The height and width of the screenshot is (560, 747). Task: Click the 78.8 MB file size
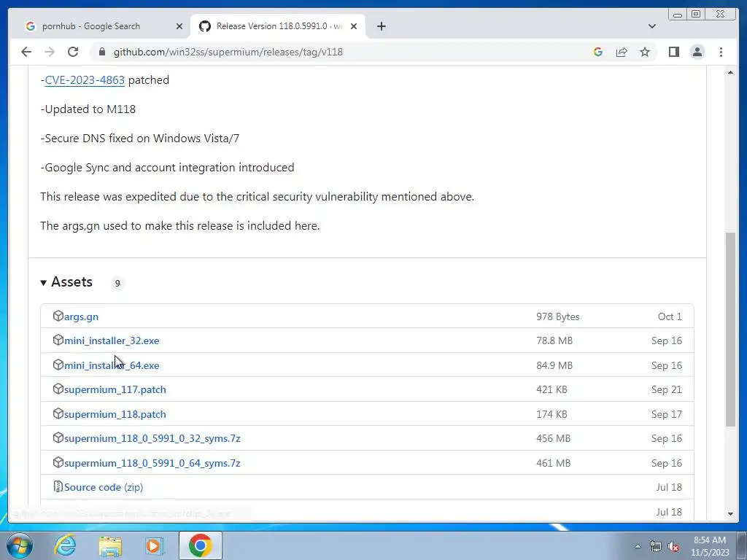[554, 341]
